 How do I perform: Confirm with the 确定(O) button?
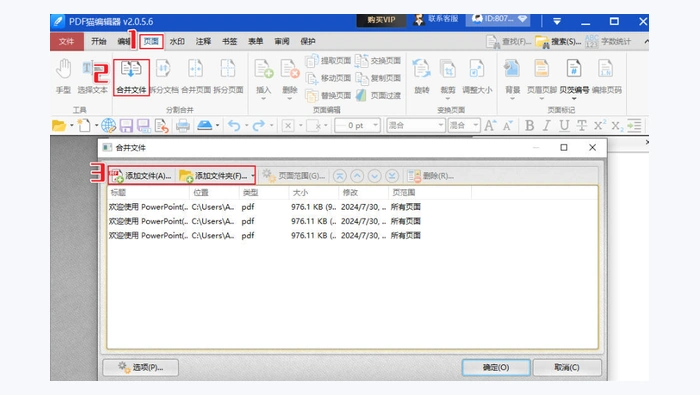(496, 367)
